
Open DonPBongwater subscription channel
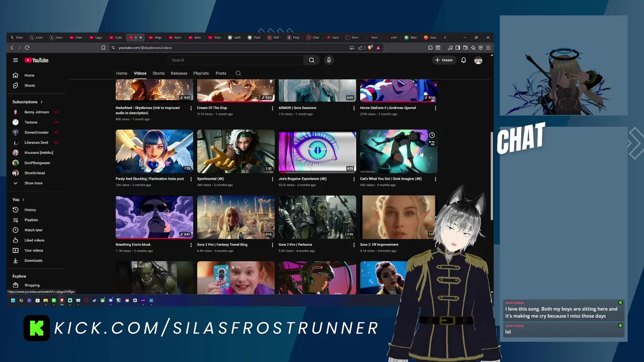coord(37,163)
